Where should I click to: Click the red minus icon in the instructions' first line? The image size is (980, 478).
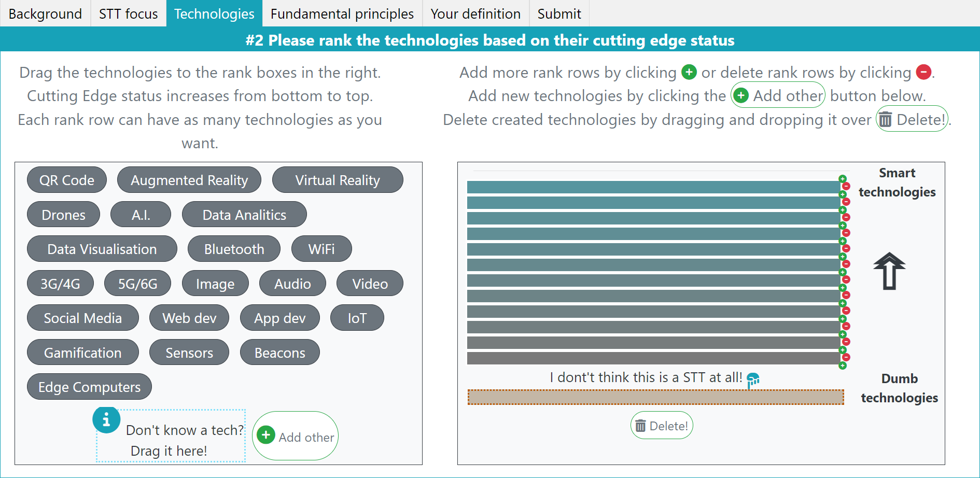(x=923, y=72)
